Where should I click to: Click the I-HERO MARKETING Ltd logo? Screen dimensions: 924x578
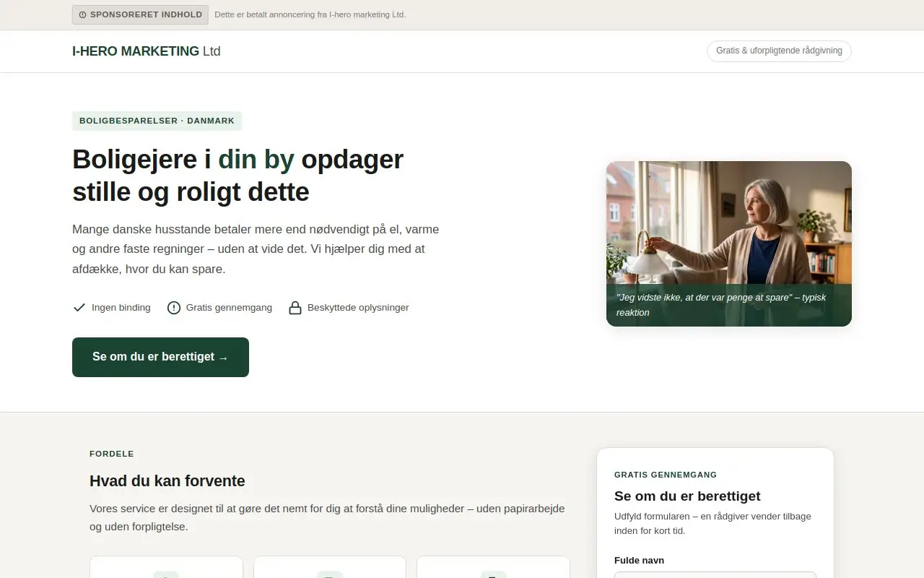point(147,51)
